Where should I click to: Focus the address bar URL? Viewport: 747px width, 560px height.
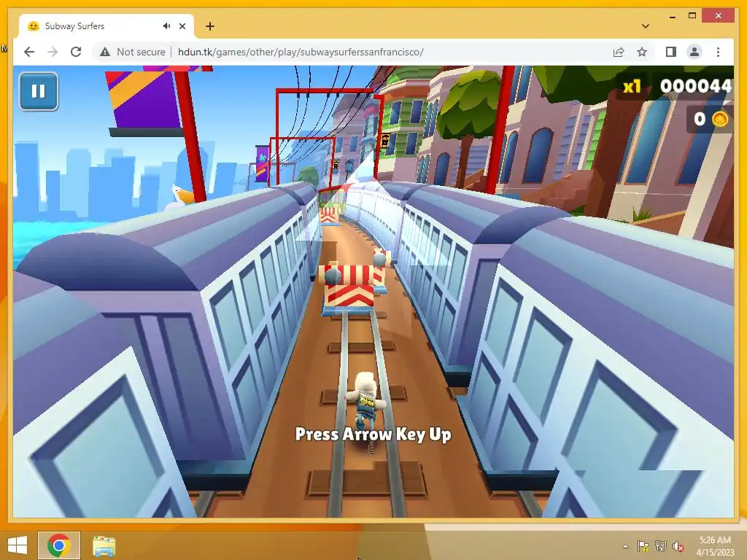[x=300, y=52]
